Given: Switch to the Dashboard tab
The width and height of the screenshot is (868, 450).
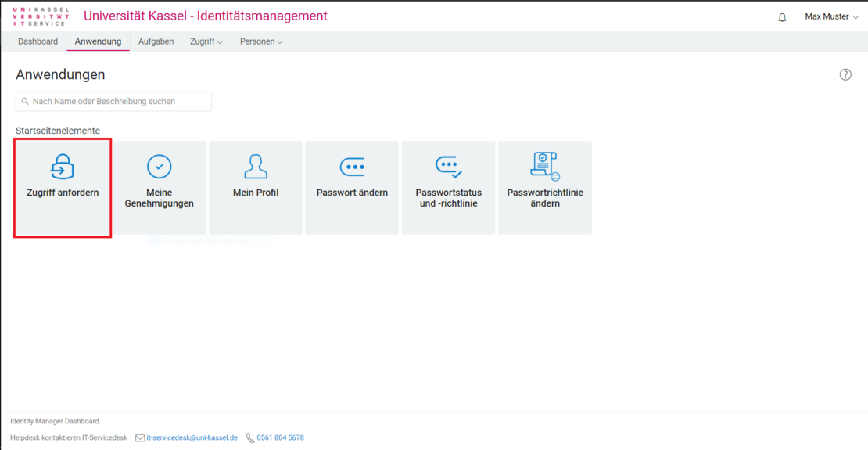Looking at the screenshot, I should (38, 42).
